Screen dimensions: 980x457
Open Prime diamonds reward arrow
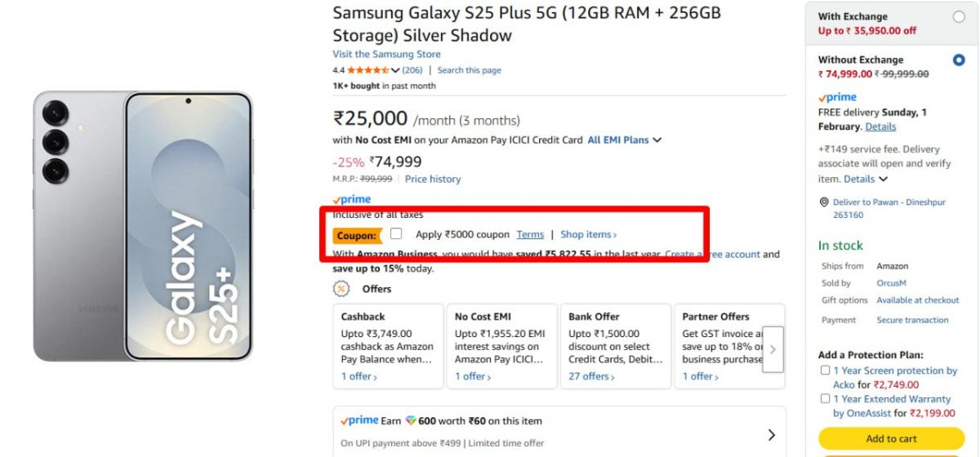click(x=771, y=435)
